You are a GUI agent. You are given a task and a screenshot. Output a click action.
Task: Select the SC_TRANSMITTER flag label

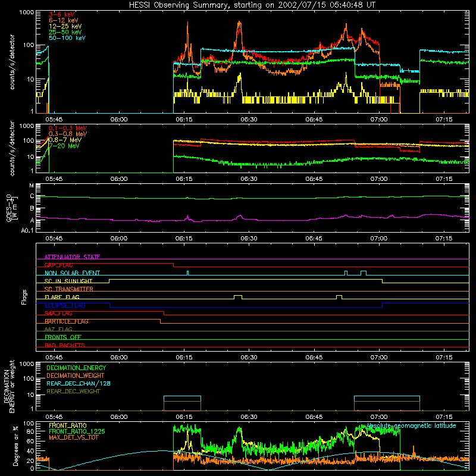68,289
